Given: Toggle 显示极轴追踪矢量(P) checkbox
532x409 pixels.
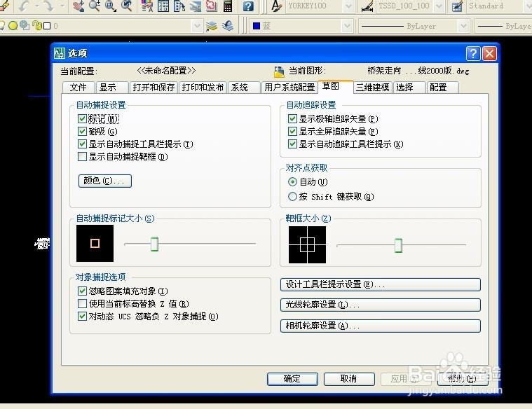Looking at the screenshot, I should [292, 118].
